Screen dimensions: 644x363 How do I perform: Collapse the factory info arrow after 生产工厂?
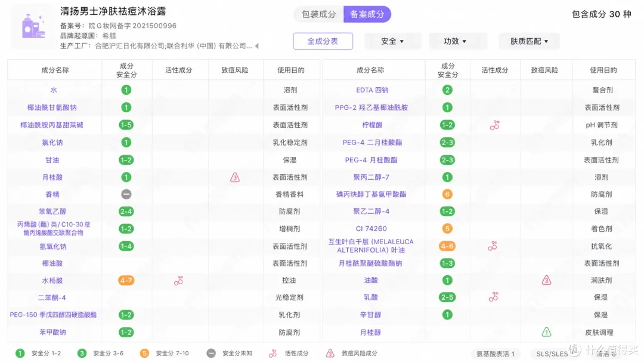point(257,45)
